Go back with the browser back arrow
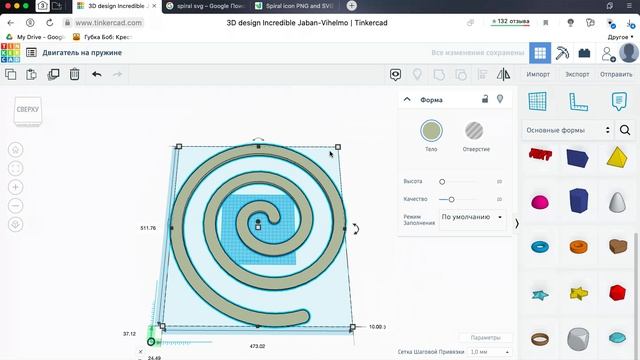The width and height of the screenshot is (640, 360). click(x=11, y=23)
